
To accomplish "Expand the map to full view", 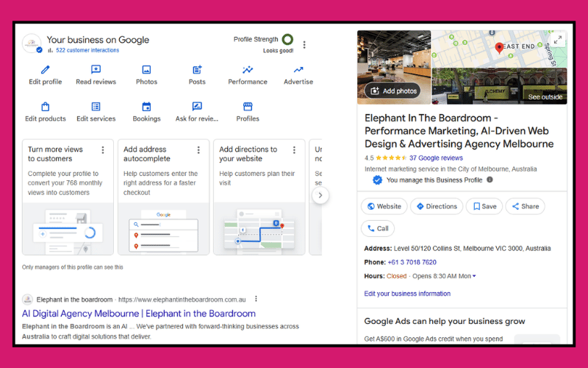I will point(558,40).
